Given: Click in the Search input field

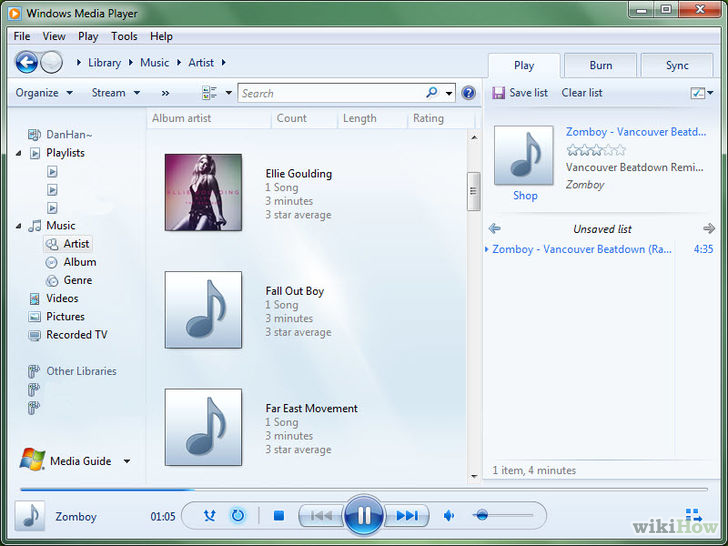Looking at the screenshot, I should (331, 93).
